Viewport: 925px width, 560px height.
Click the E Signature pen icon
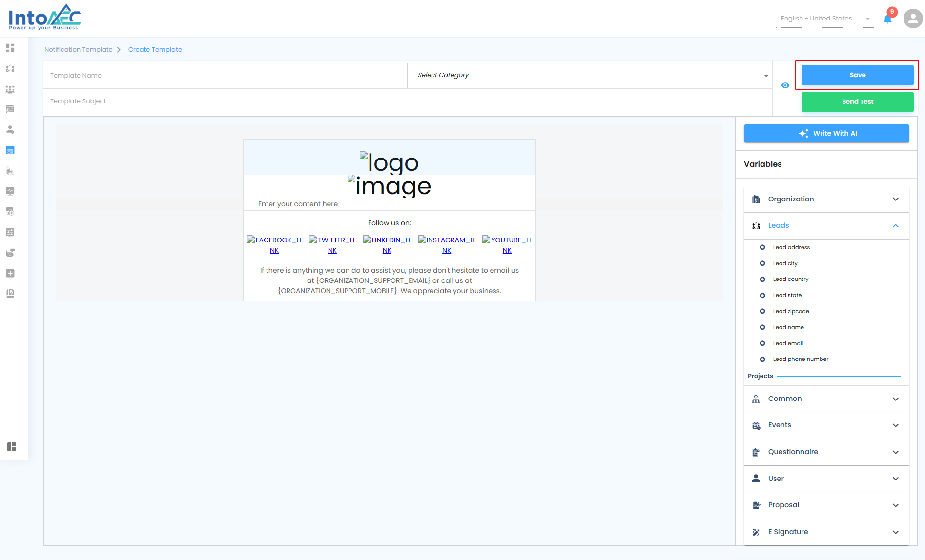tap(756, 532)
